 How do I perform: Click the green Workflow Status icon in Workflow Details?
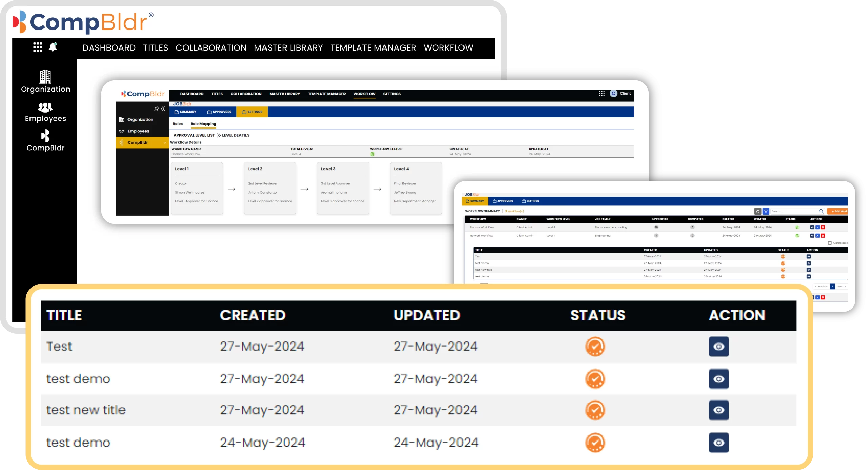point(372,154)
